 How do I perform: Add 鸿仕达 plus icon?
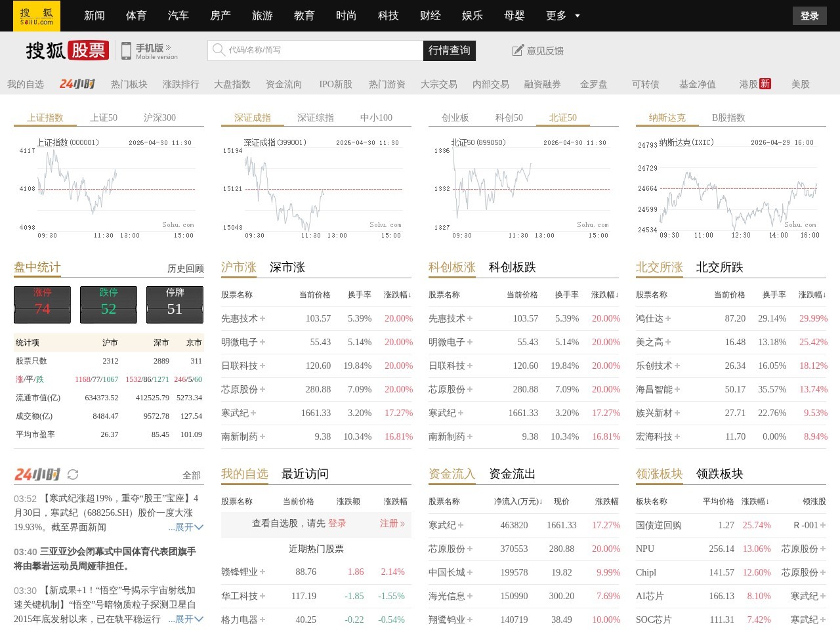[668, 318]
